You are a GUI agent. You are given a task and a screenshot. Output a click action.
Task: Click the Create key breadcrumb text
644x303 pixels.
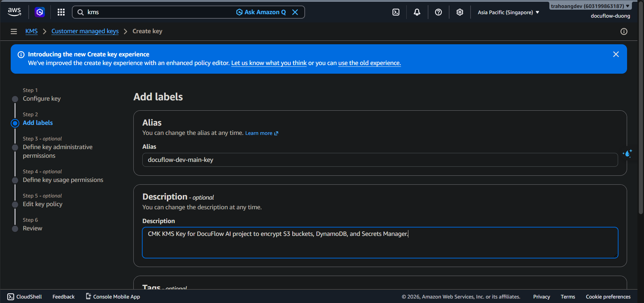tap(148, 31)
